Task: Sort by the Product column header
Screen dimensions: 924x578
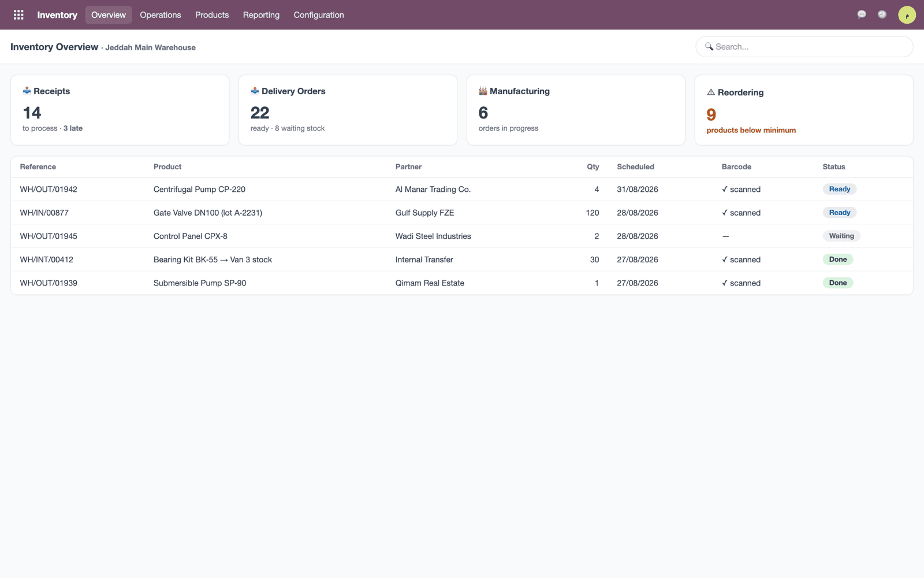Action: point(167,166)
